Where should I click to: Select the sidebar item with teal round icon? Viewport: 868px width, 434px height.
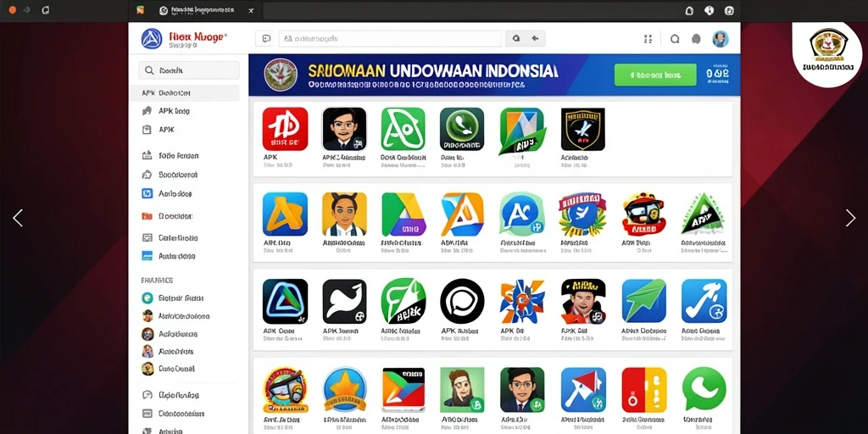pos(172,298)
